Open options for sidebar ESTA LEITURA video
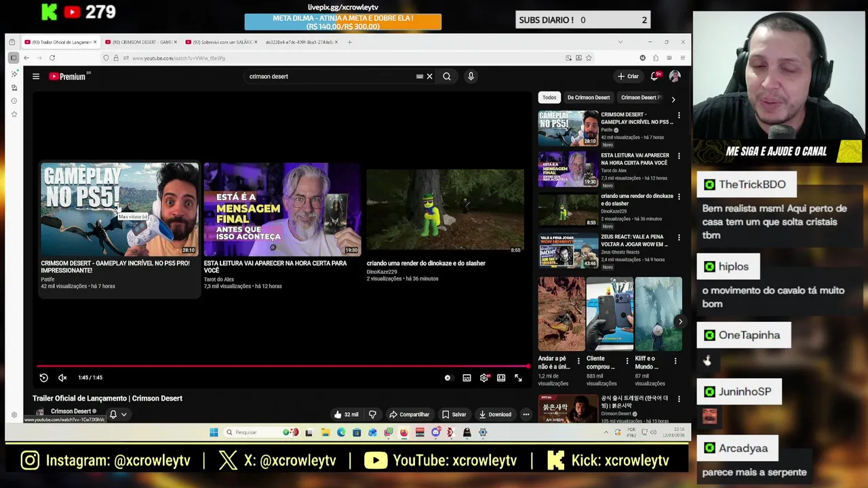This screenshot has height=488, width=868. [x=679, y=156]
